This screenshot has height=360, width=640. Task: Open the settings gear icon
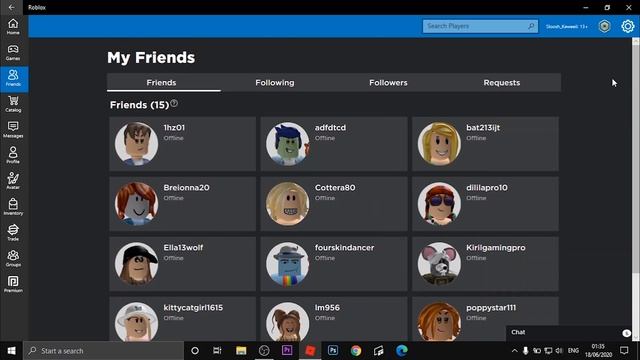(x=628, y=26)
